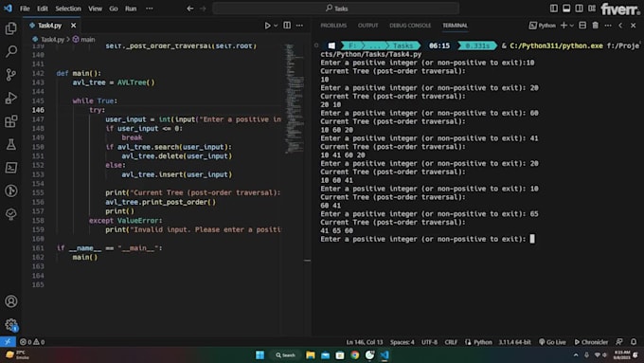Open the Edit menu
644x363 pixels.
pyautogui.click(x=43, y=9)
